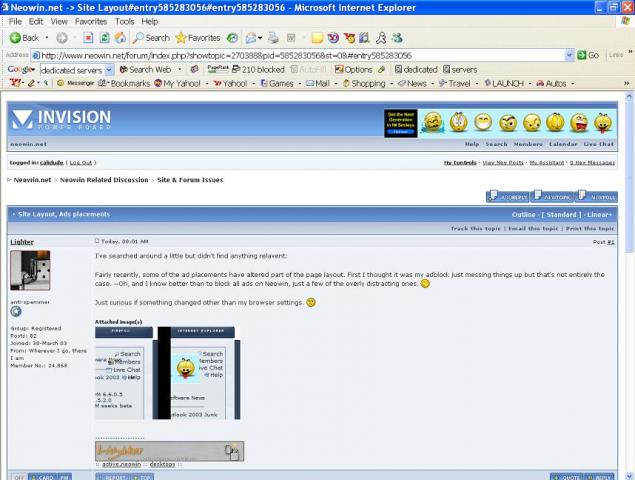The height and width of the screenshot is (480, 635).
Task: Stop loading with the red X icon
Action: [88, 38]
